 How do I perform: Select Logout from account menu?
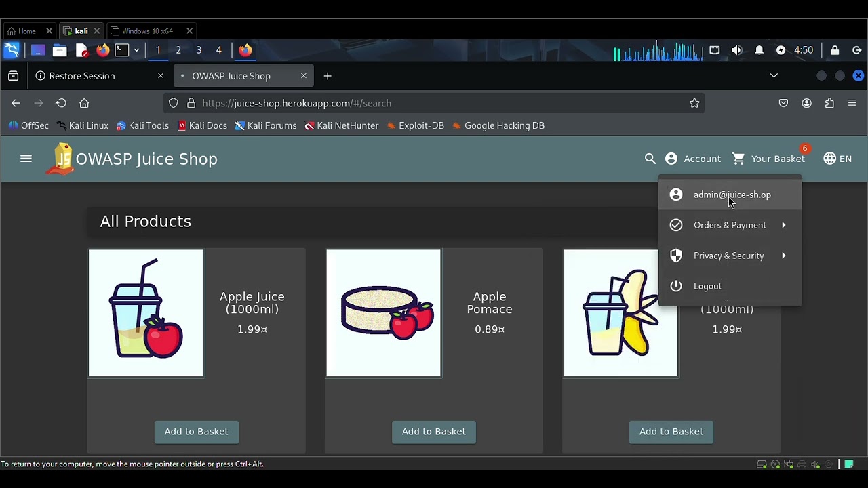point(730,286)
